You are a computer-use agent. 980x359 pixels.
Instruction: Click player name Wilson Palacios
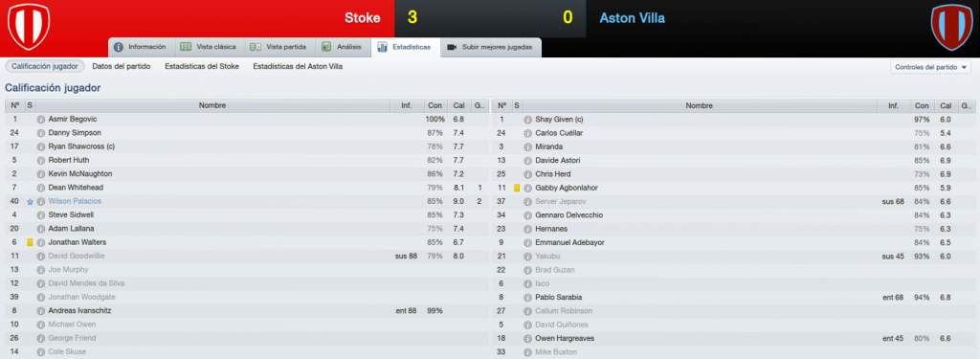click(x=75, y=201)
